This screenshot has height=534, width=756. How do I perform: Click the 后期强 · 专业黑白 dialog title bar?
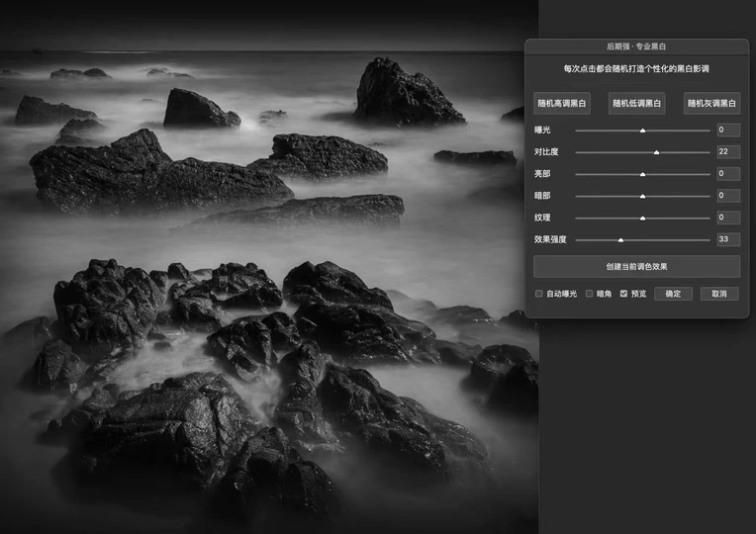(x=636, y=46)
